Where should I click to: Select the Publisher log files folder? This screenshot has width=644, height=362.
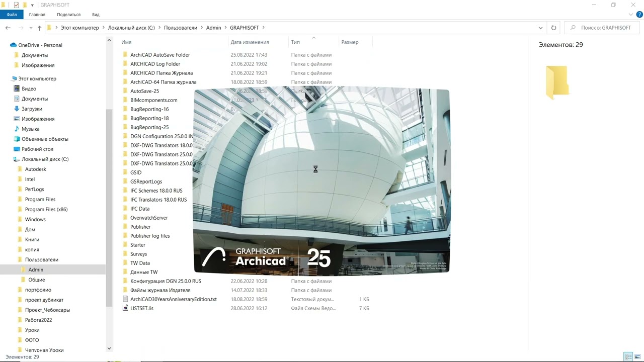click(x=150, y=236)
